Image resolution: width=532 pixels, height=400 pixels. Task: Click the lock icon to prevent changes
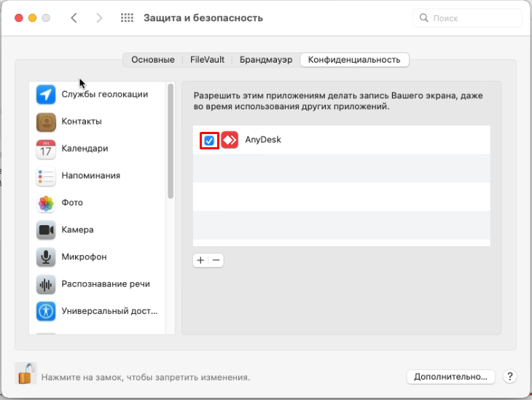point(26,374)
